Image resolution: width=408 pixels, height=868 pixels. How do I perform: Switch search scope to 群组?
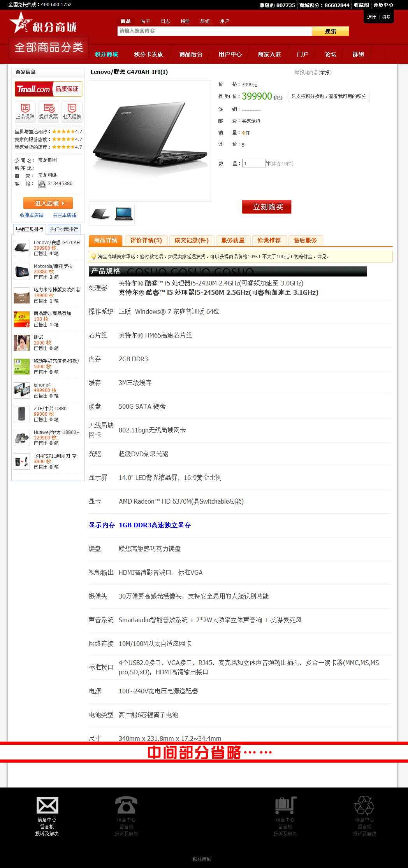(x=205, y=21)
